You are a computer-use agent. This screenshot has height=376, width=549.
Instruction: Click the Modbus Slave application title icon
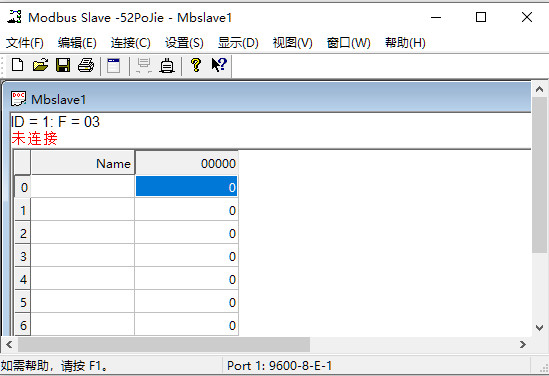(x=14, y=17)
